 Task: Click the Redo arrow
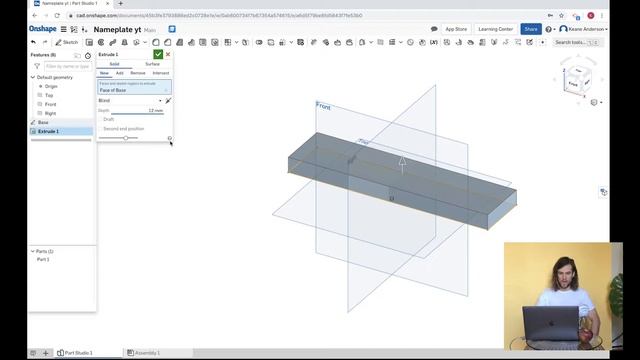[45, 42]
